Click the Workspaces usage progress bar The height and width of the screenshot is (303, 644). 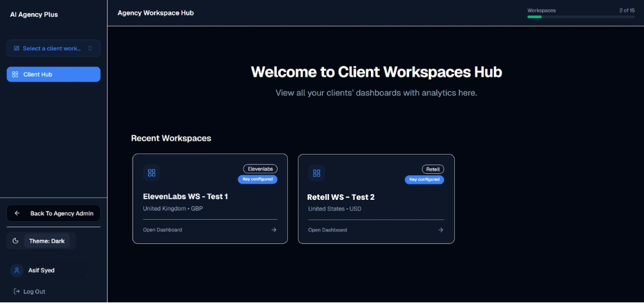(581, 17)
